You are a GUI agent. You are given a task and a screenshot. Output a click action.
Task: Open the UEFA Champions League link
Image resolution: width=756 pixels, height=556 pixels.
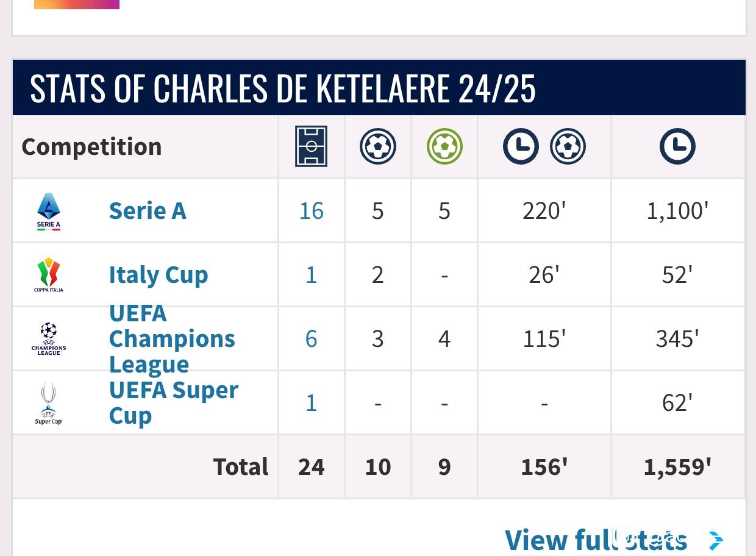click(x=172, y=338)
